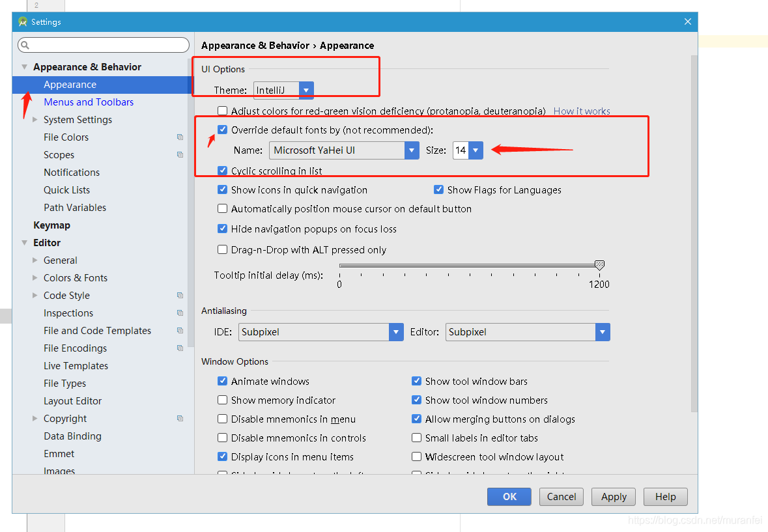Open Data Binding settings page
Screen dimensions: 768x532
(x=72, y=436)
